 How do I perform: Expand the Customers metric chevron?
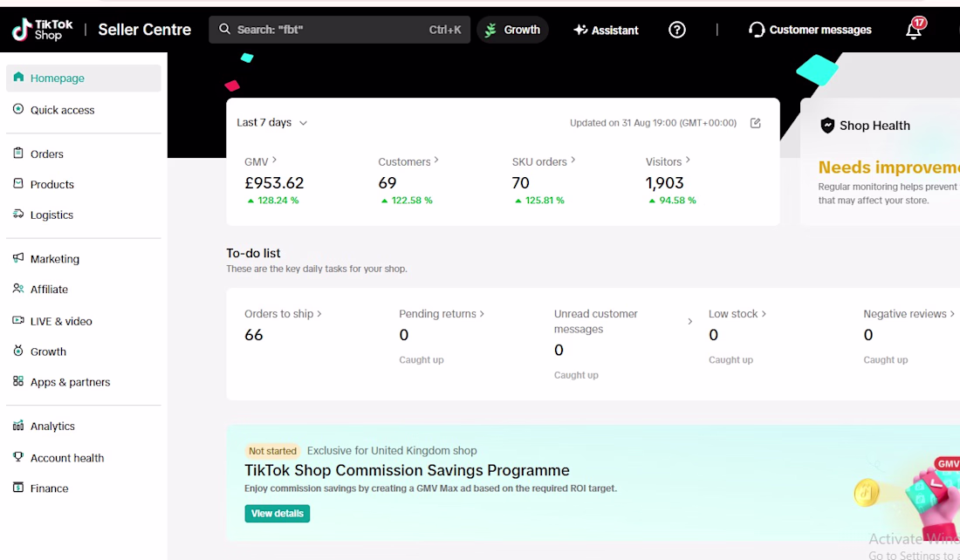[435, 160]
